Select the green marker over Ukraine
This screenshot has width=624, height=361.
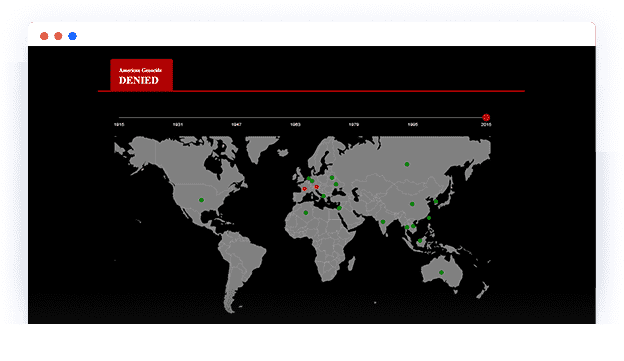click(x=336, y=184)
